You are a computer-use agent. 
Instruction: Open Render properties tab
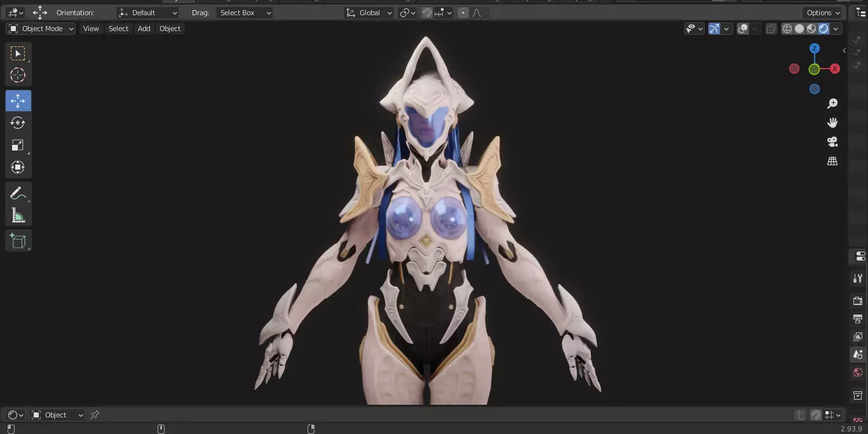(x=858, y=301)
